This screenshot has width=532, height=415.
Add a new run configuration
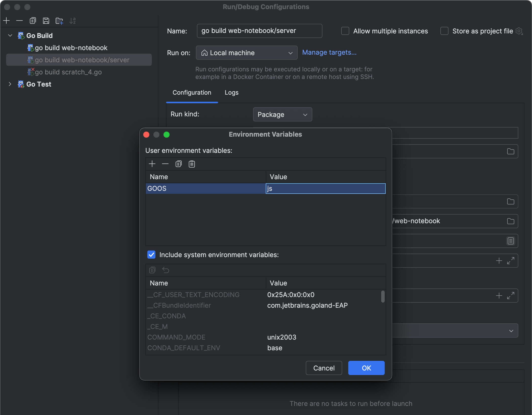[6, 20]
